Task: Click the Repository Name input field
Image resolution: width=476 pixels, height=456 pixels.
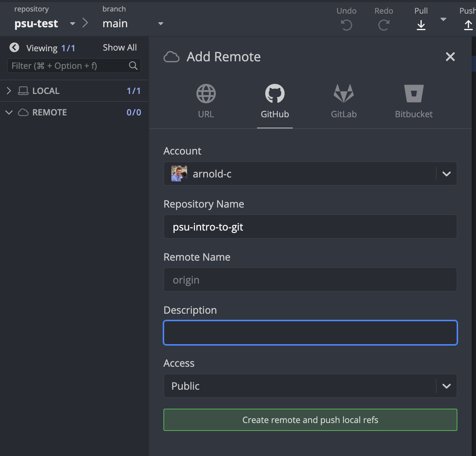Action: (x=310, y=227)
